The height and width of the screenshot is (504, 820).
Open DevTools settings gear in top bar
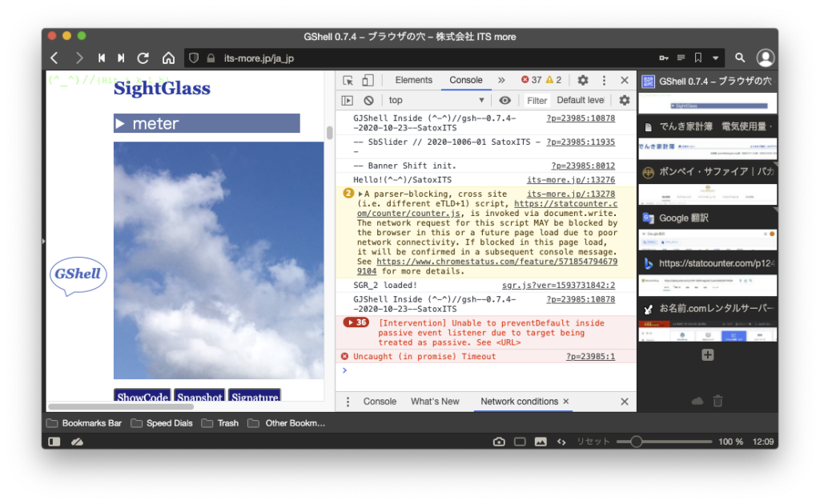583,80
